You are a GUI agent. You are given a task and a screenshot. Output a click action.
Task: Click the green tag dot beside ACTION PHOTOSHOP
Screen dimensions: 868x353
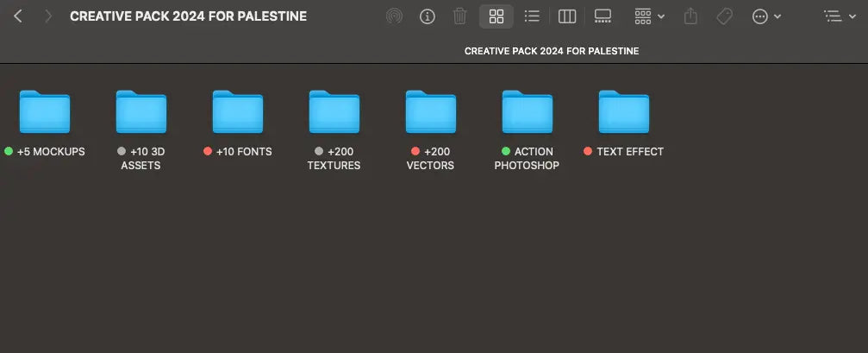pos(506,152)
